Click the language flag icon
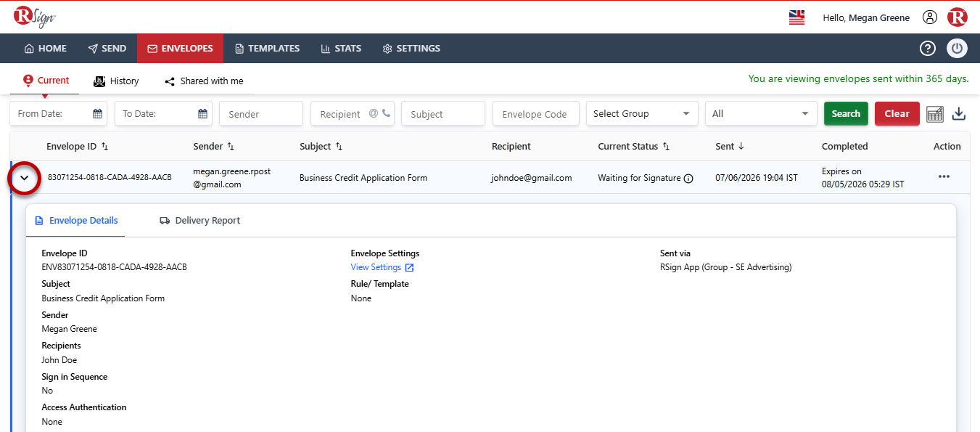 coord(796,17)
